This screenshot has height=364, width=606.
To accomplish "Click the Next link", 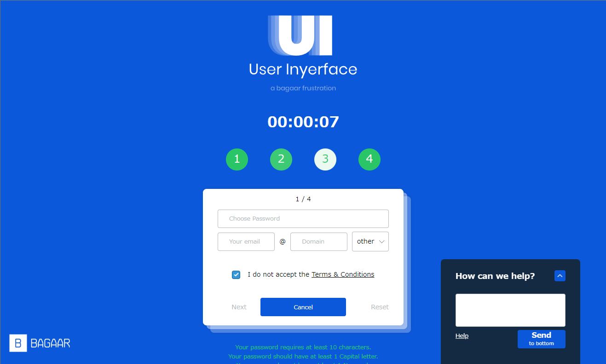I will click(239, 307).
